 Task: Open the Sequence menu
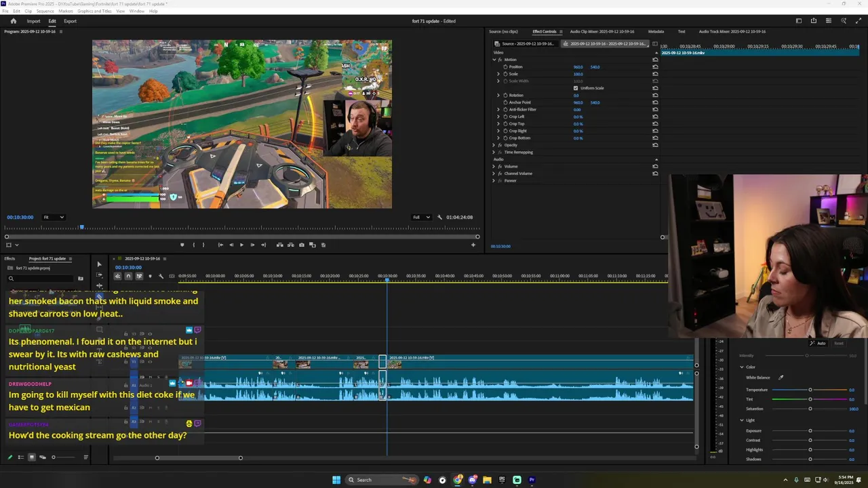point(45,11)
